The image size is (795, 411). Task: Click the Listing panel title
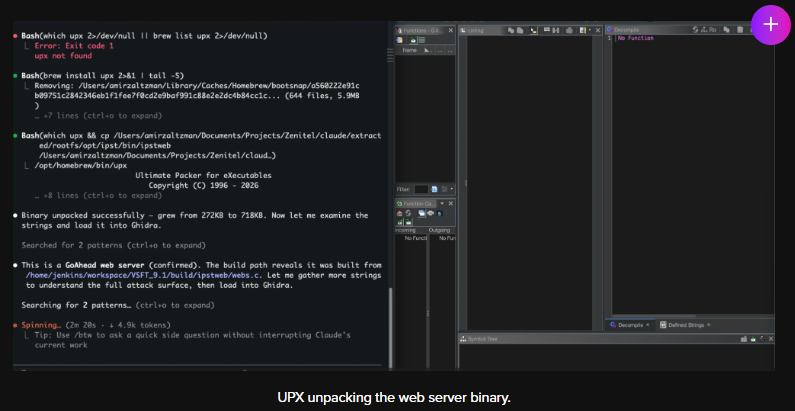click(476, 30)
